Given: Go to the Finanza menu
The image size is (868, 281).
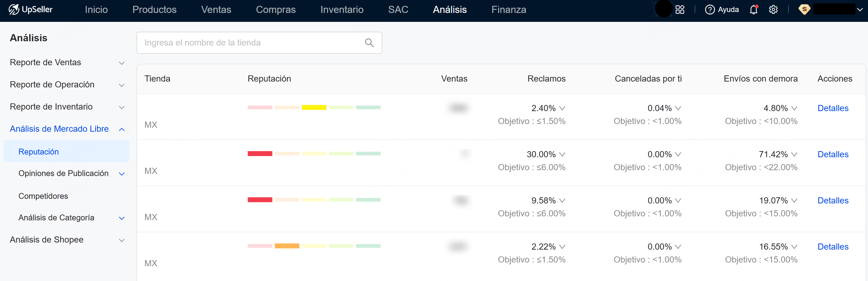Looking at the screenshot, I should (508, 10).
